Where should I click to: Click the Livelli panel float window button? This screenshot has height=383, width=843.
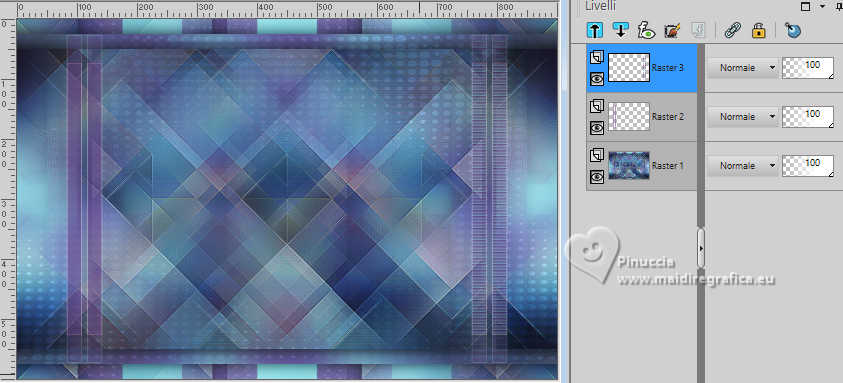coord(805,6)
